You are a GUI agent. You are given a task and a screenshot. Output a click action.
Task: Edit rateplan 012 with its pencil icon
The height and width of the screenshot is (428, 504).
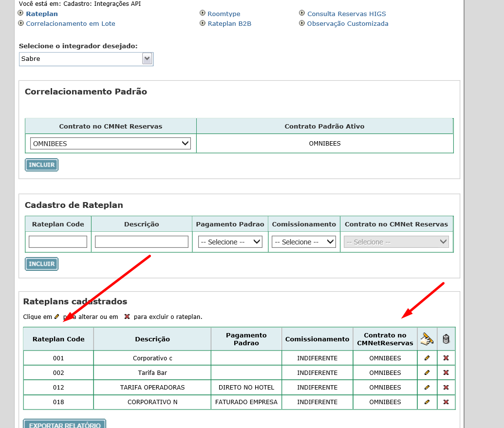pos(427,387)
